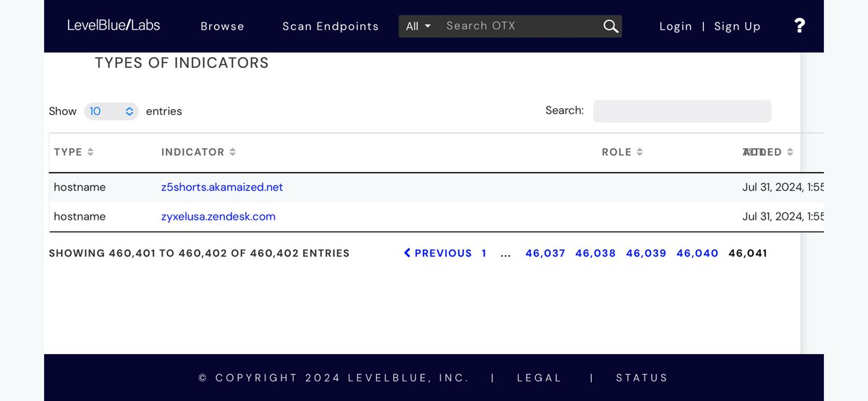Open the Browse menu
This screenshot has width=868, height=401.
point(222,26)
